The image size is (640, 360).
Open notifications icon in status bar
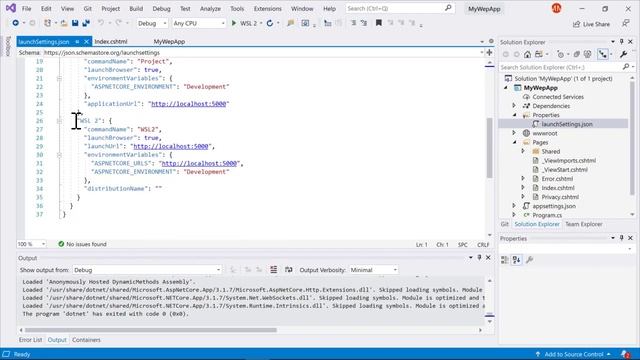(x=625, y=354)
